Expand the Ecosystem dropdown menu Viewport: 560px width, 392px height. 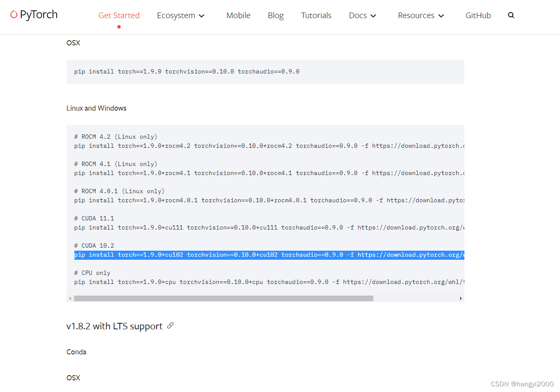181,15
